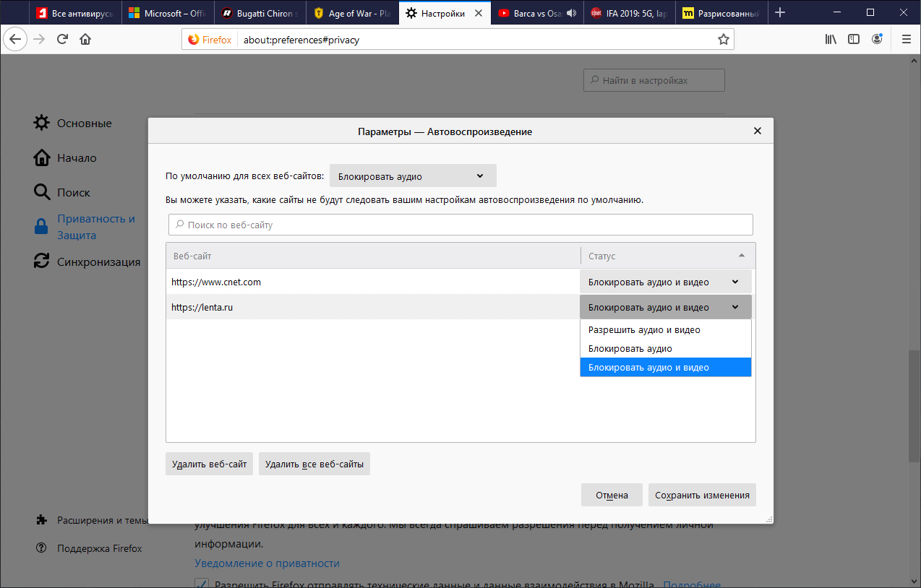The height and width of the screenshot is (588, 921).
Task: Open Расширения и темы from sidebar
Action: pyautogui.click(x=92, y=520)
